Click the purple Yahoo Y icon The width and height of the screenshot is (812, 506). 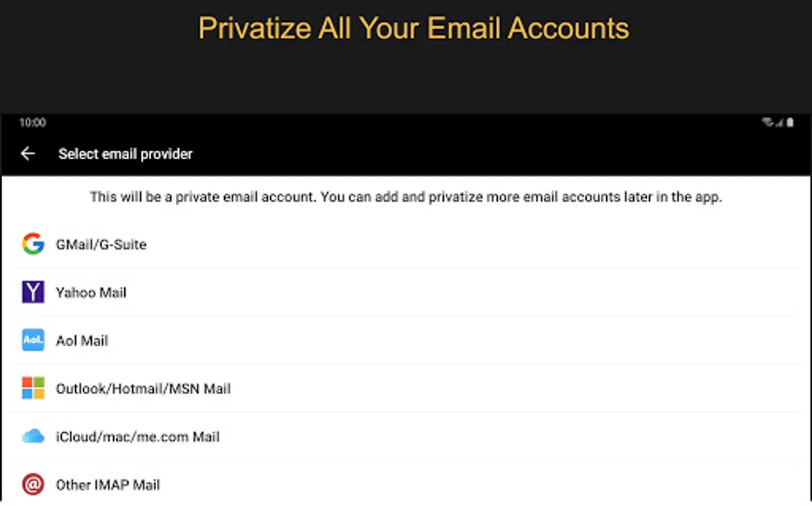(x=33, y=292)
